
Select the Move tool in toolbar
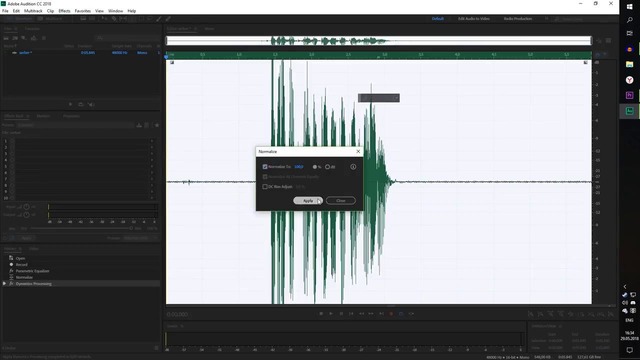pos(104,19)
